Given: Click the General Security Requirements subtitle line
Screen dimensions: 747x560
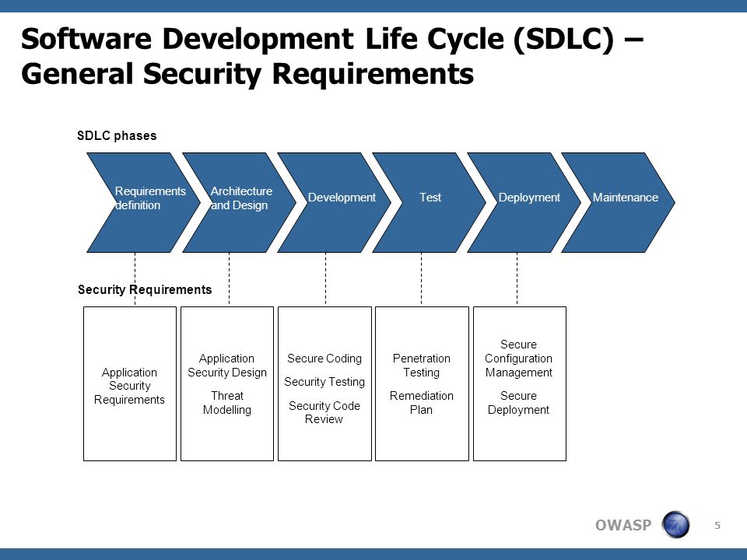Looking at the screenshot, I should tap(247, 75).
